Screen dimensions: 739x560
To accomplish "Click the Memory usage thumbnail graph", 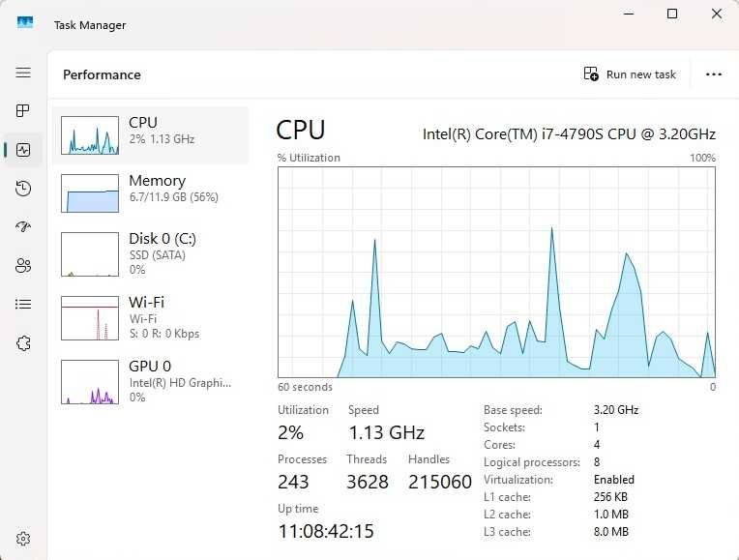I will (90, 193).
